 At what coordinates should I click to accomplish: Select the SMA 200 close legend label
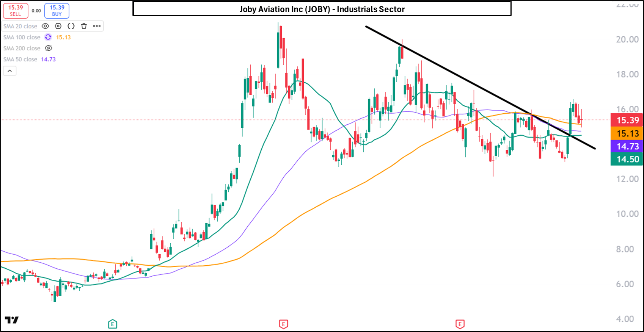pos(22,48)
